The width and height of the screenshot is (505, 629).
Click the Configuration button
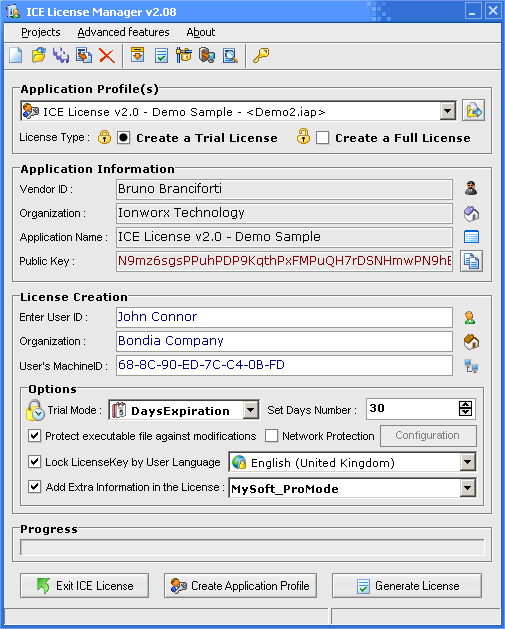tap(428, 436)
